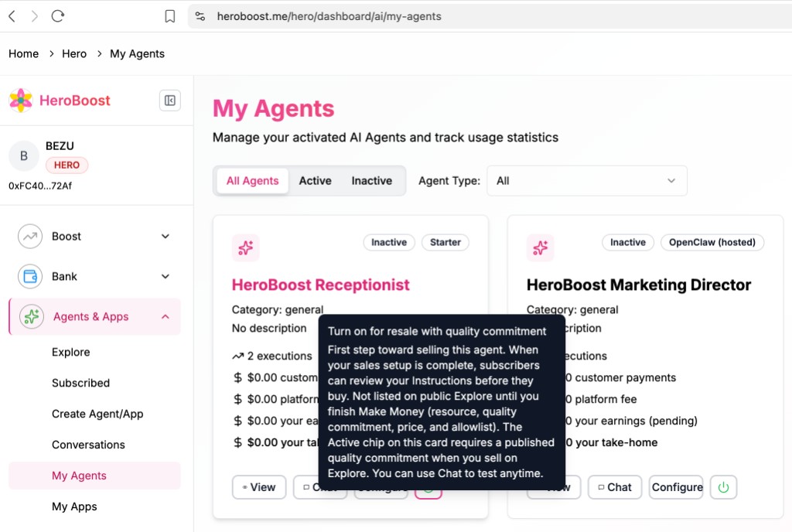Open the Home breadcrumb link
Screen dimensions: 792x532
[x=24, y=53]
